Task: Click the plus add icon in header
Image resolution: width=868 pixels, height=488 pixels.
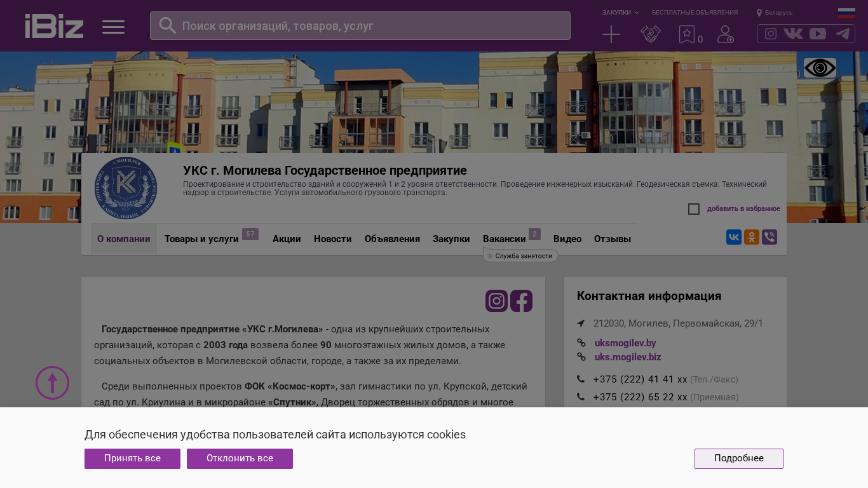Action: 611,34
